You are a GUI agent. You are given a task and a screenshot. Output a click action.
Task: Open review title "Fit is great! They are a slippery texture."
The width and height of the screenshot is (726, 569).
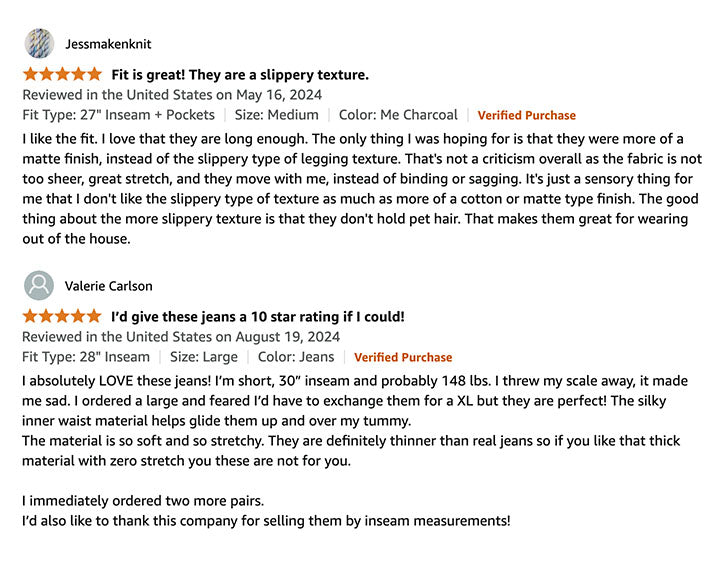click(x=240, y=75)
